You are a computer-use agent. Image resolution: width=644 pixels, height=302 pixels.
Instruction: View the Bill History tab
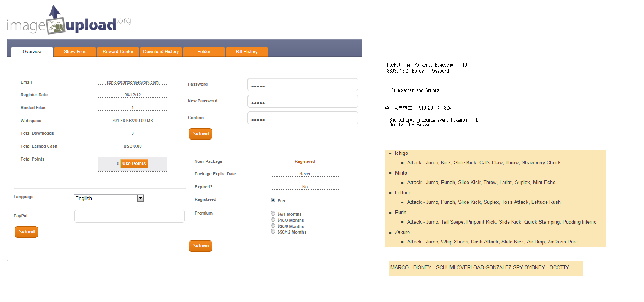[247, 52]
